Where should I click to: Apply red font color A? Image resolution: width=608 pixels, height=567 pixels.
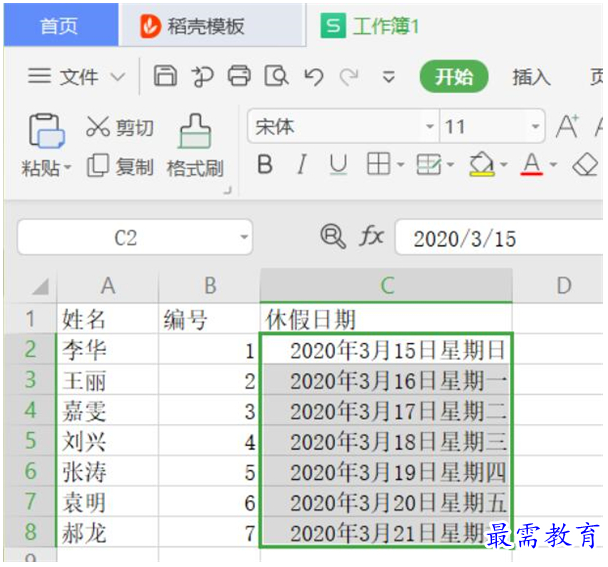tap(532, 164)
